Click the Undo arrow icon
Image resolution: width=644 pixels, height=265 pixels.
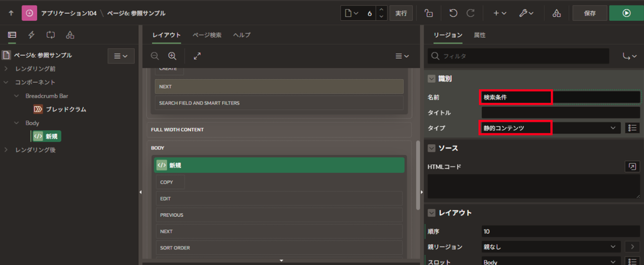tap(453, 13)
